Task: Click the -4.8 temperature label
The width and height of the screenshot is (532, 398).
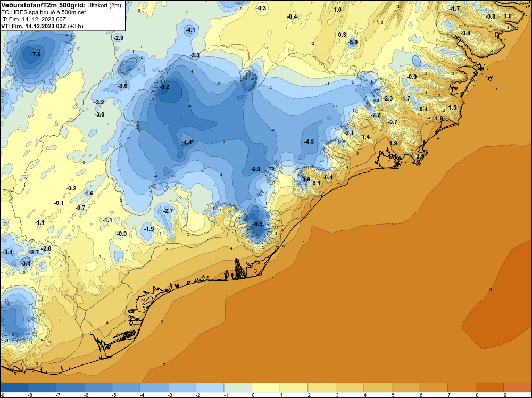Action: (309, 142)
